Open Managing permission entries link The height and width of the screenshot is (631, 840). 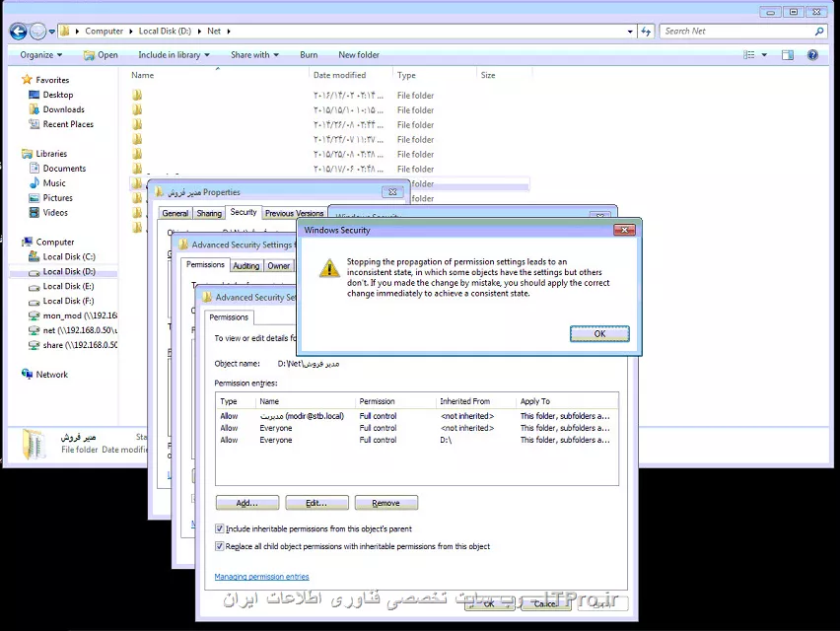tap(261, 577)
